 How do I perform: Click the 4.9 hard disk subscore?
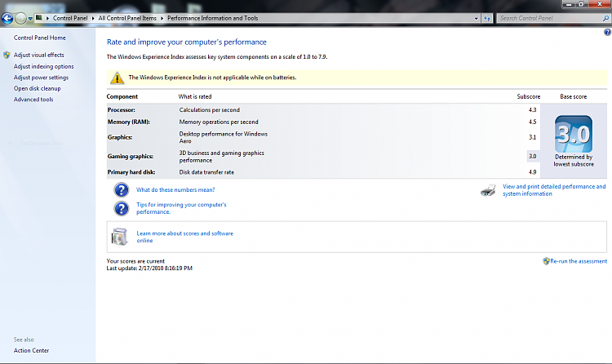click(533, 172)
